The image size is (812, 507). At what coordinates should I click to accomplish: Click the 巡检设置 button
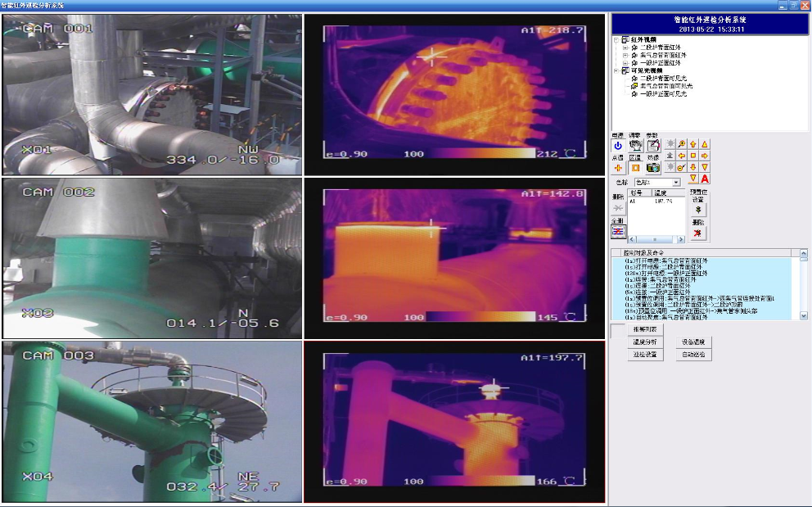click(x=645, y=355)
